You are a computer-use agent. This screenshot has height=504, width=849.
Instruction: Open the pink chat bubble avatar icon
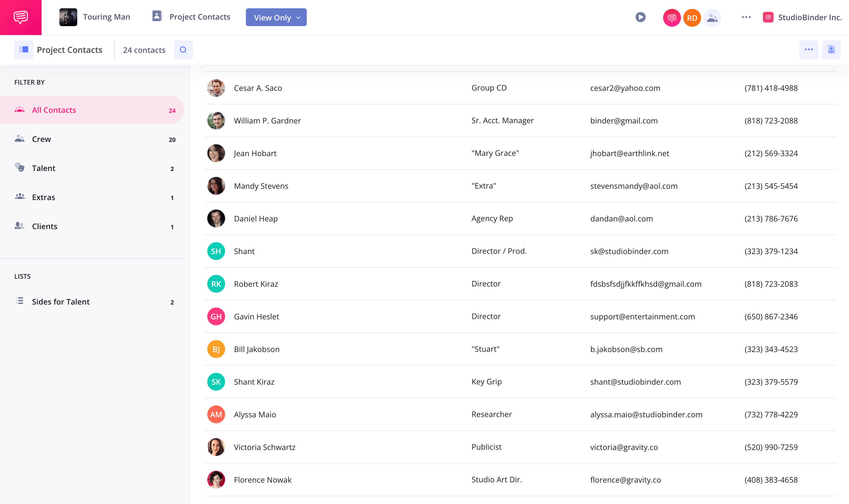click(671, 18)
